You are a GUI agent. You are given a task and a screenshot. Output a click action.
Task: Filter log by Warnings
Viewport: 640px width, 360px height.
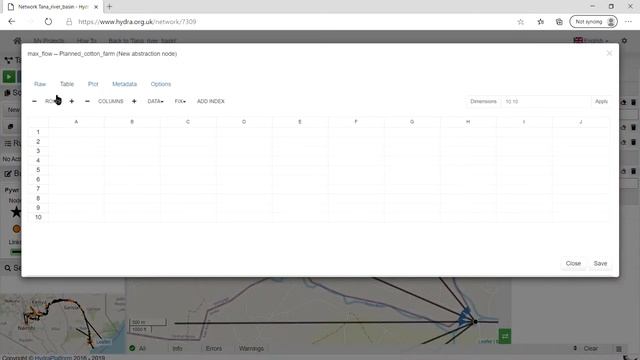point(251,348)
